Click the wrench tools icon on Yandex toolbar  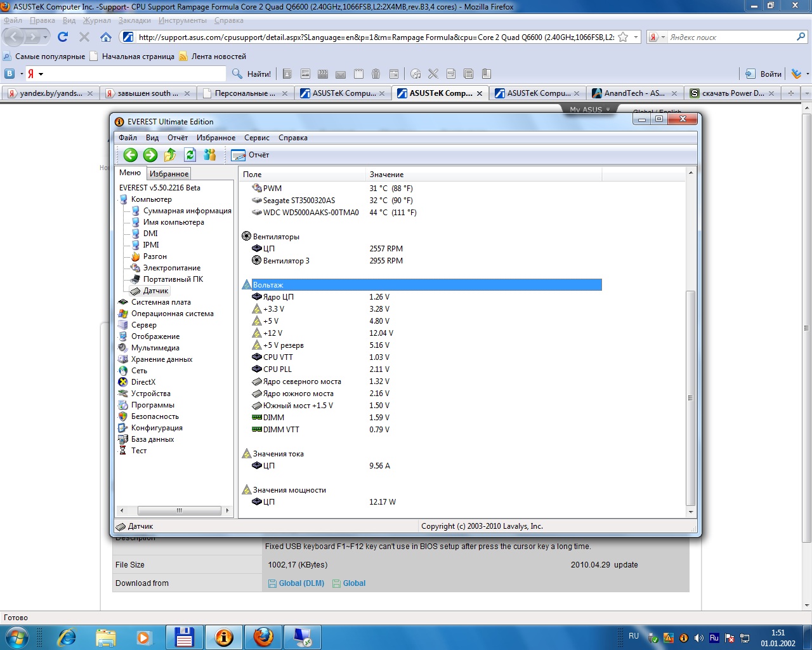(x=433, y=74)
